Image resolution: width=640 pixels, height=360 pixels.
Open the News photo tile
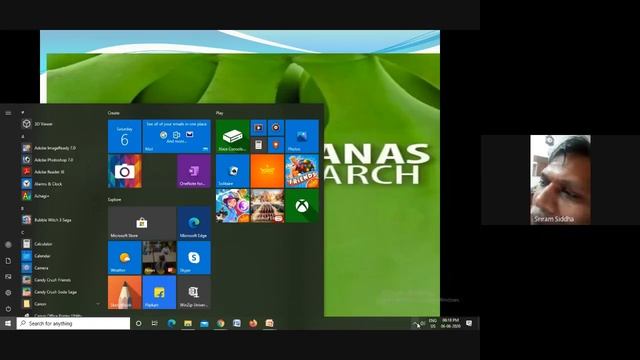159,258
